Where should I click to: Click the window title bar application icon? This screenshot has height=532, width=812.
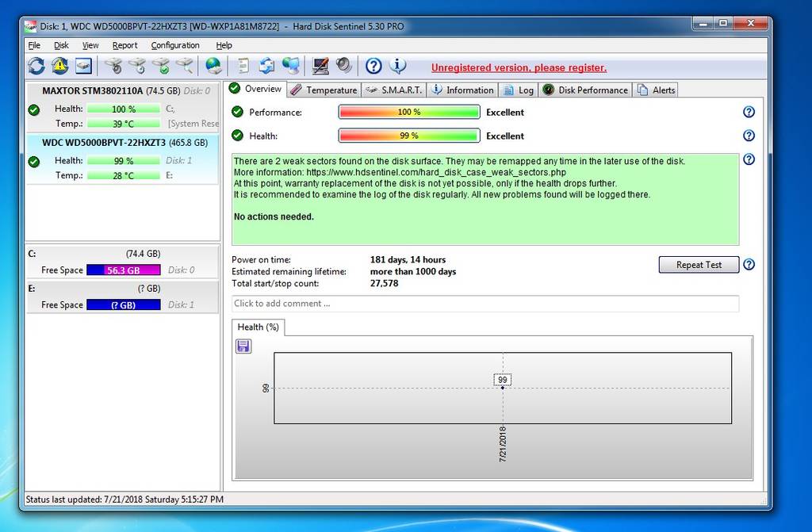tap(31, 26)
